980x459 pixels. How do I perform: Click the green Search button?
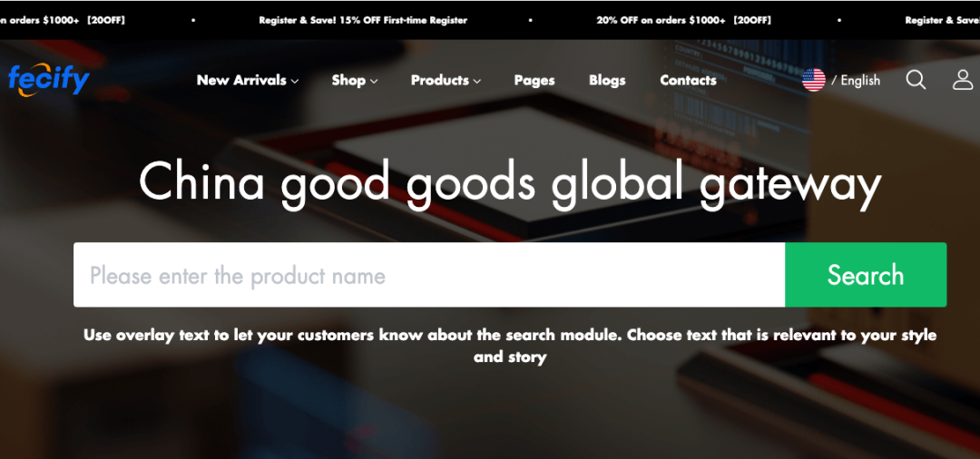[866, 275]
